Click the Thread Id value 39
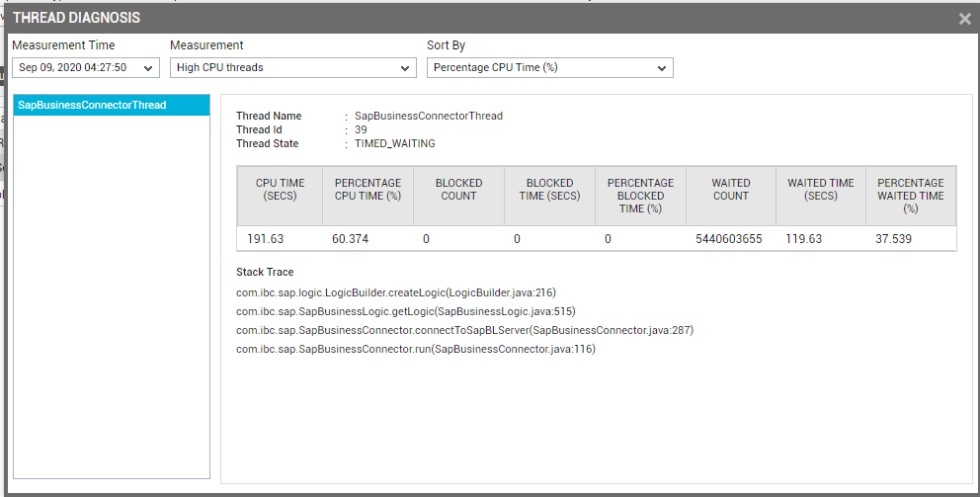The image size is (980, 497). 361,130
